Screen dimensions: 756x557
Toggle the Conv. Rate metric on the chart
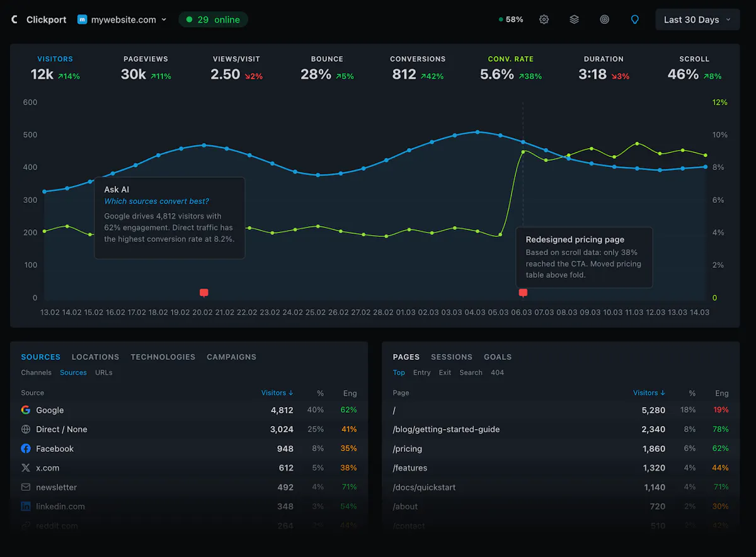click(510, 68)
